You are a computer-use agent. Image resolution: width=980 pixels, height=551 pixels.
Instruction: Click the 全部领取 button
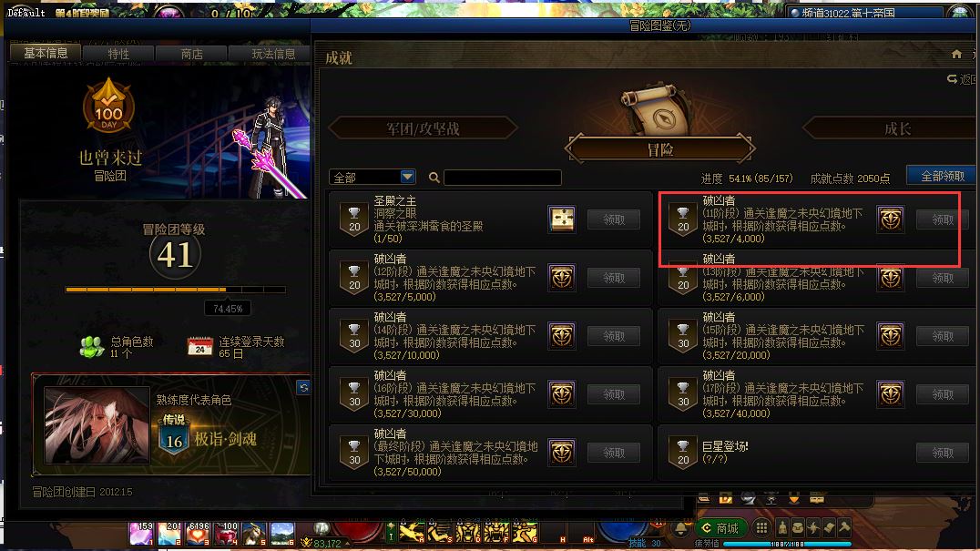[942, 176]
